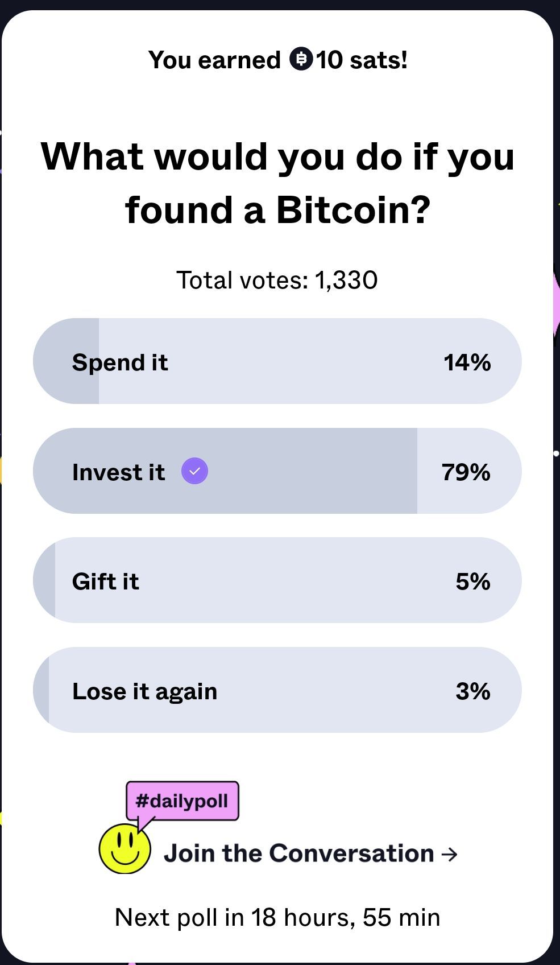
Task: Click the Total votes count text
Action: pos(277,280)
